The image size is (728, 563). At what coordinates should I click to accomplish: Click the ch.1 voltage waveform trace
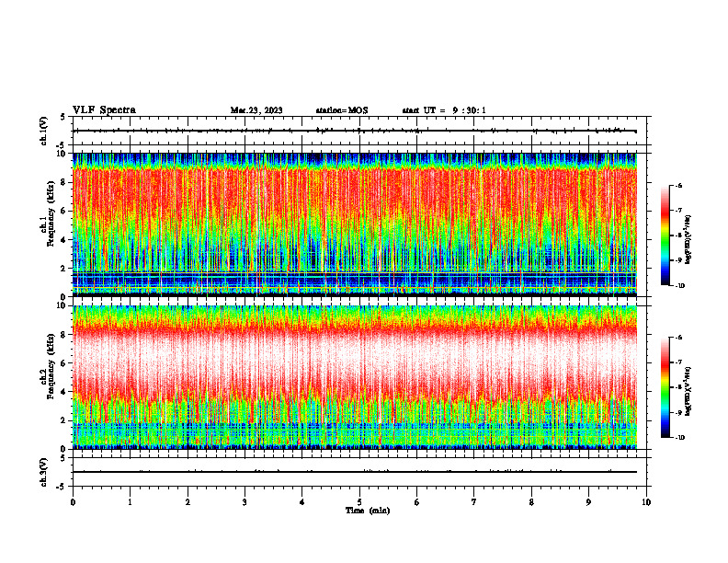coord(355,131)
